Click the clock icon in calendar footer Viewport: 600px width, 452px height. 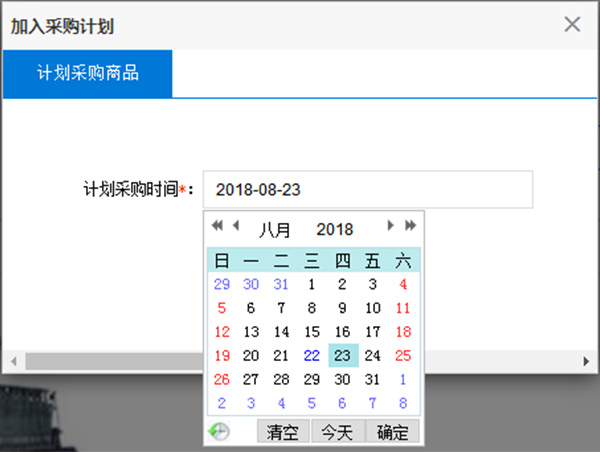(x=219, y=432)
